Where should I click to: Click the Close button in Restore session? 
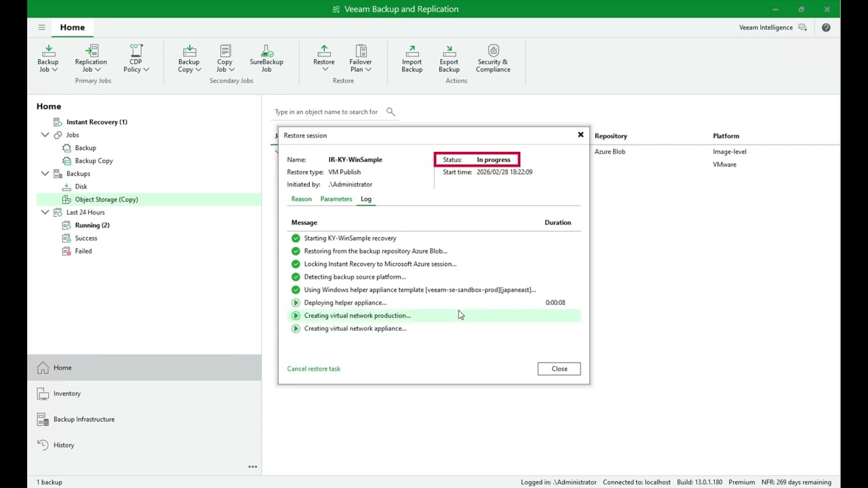click(559, 369)
